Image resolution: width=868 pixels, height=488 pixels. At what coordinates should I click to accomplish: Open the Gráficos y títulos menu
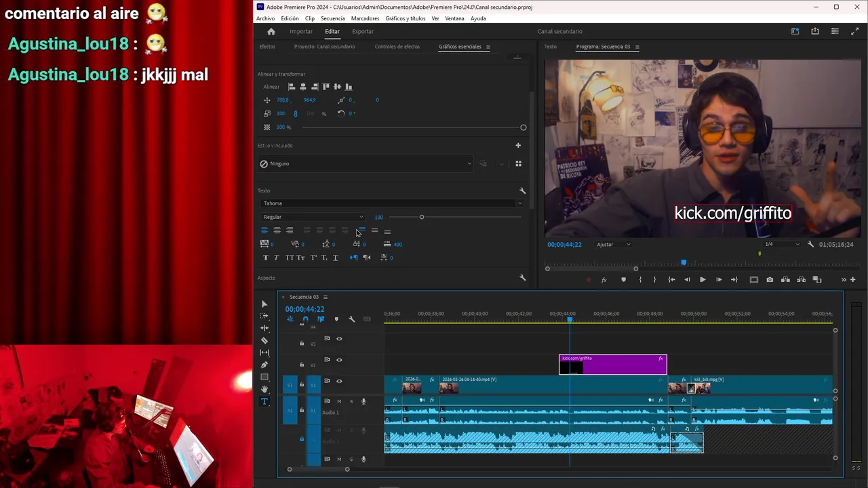pyautogui.click(x=406, y=18)
